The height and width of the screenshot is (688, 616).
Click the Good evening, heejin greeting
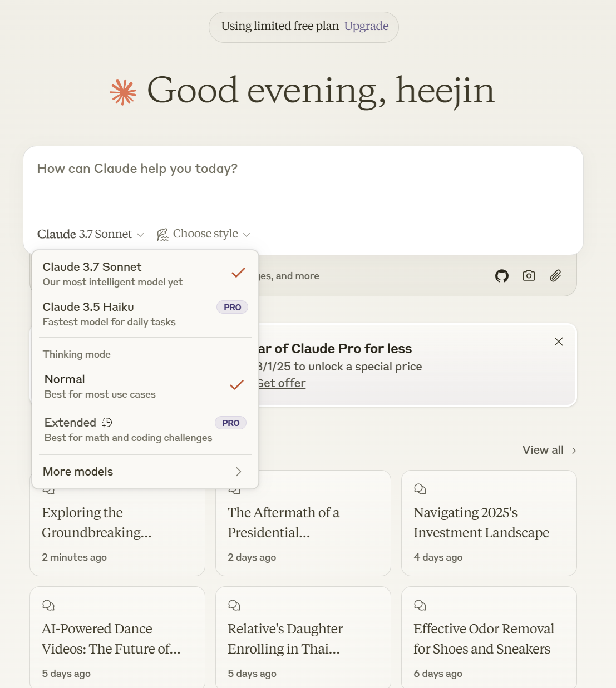321,91
